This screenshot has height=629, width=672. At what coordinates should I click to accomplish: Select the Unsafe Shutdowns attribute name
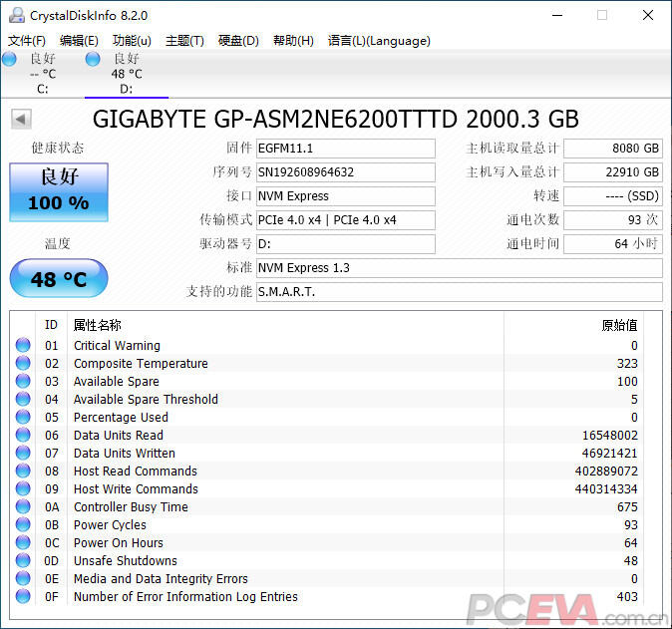click(126, 561)
